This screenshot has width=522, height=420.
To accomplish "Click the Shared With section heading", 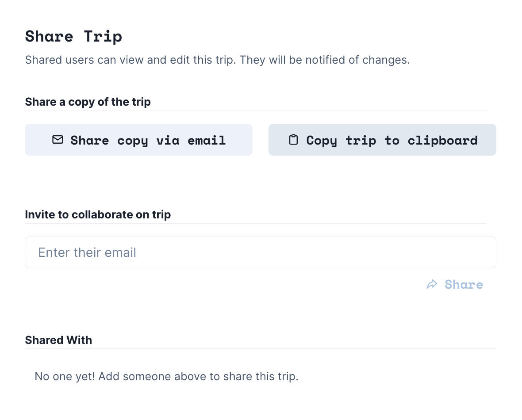I will click(58, 340).
